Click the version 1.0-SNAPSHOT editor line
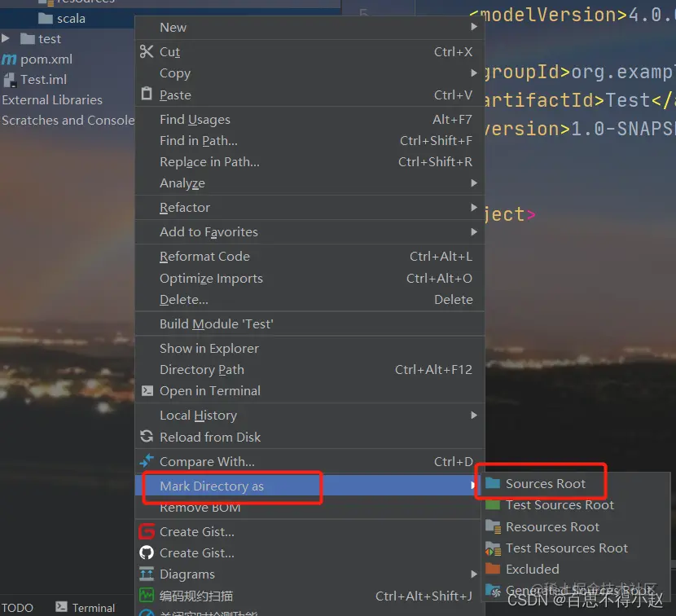This screenshot has width=676, height=616. tap(579, 129)
